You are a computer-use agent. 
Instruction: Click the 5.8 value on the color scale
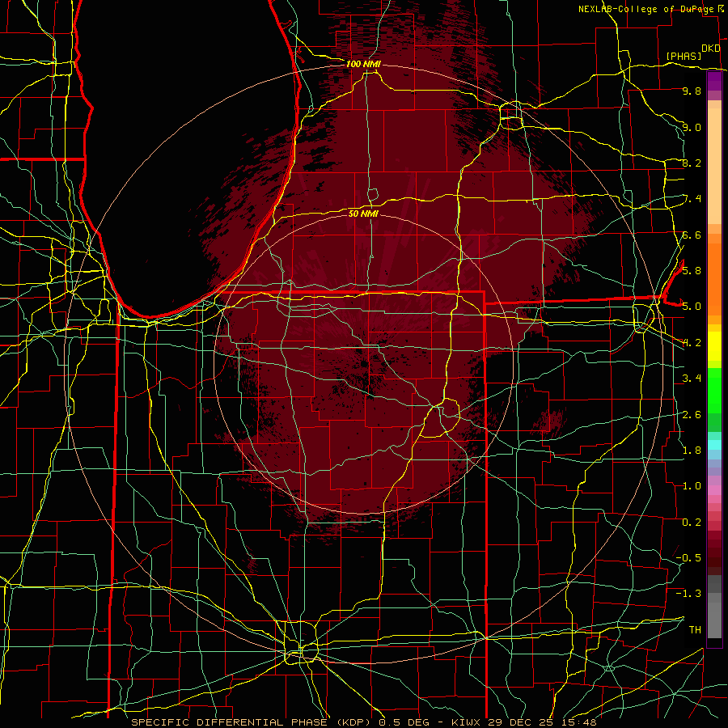(x=692, y=271)
